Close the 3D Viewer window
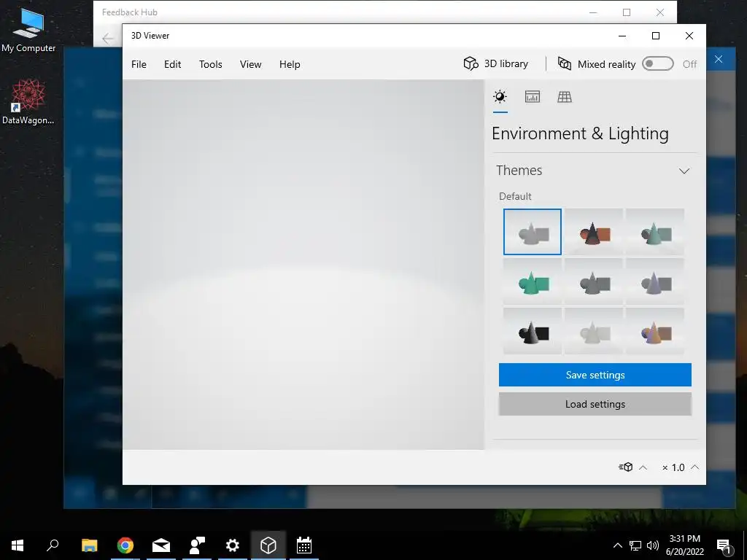747x560 pixels. click(689, 36)
